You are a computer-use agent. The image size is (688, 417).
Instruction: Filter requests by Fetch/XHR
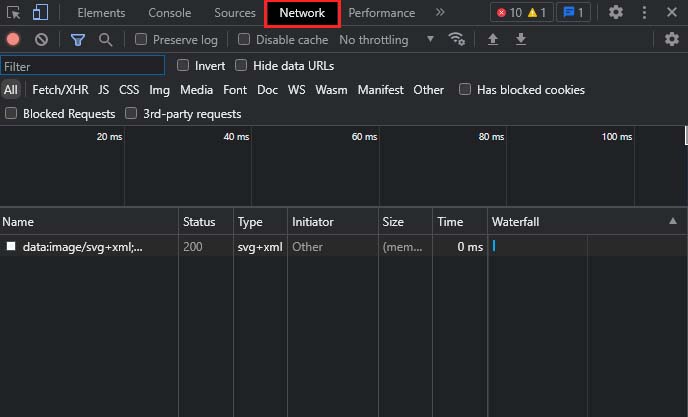pos(60,90)
